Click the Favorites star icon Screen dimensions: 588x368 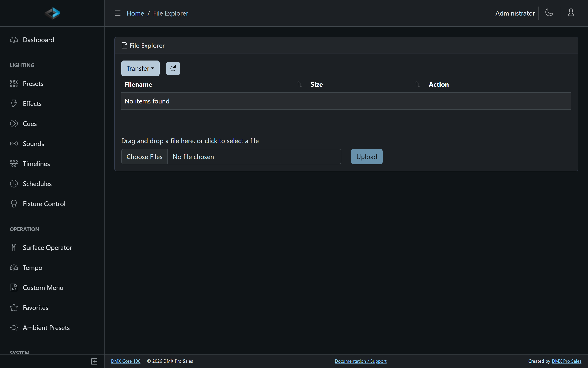[14, 308]
